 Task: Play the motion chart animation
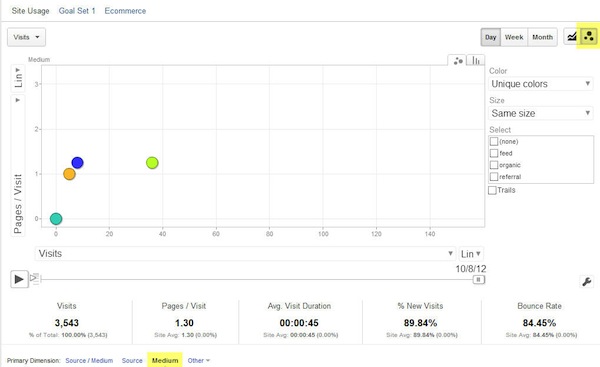19,279
